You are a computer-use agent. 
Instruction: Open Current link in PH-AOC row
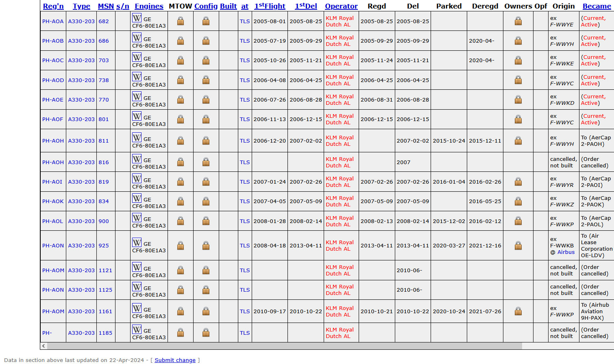(x=594, y=57)
